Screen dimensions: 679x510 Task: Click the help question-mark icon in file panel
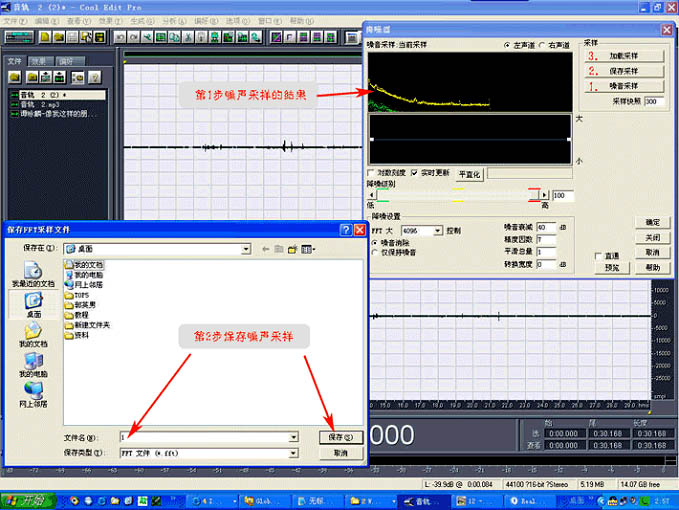tap(94, 77)
